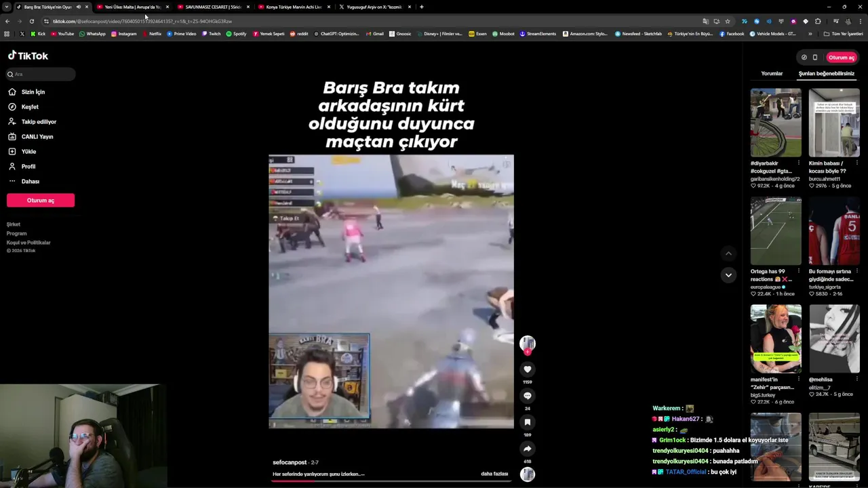Click top-right Oturum aç button
Viewport: 868px width, 488px height.
pyautogui.click(x=842, y=58)
